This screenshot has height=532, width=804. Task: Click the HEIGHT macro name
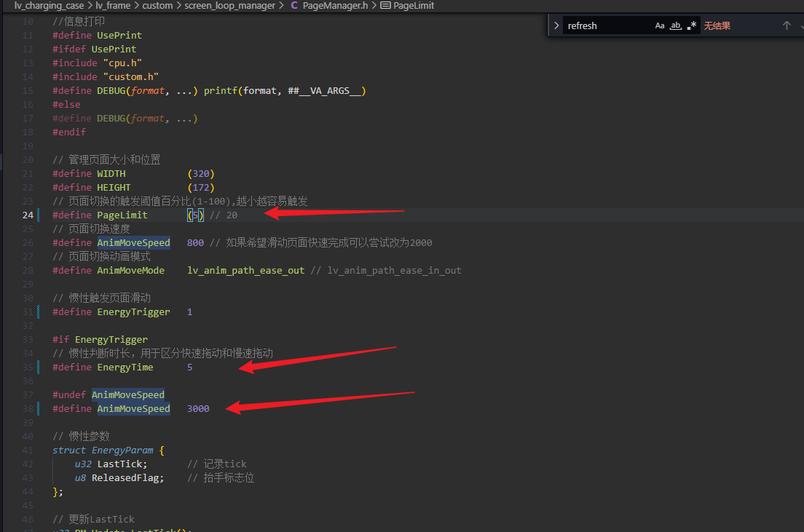click(x=114, y=188)
